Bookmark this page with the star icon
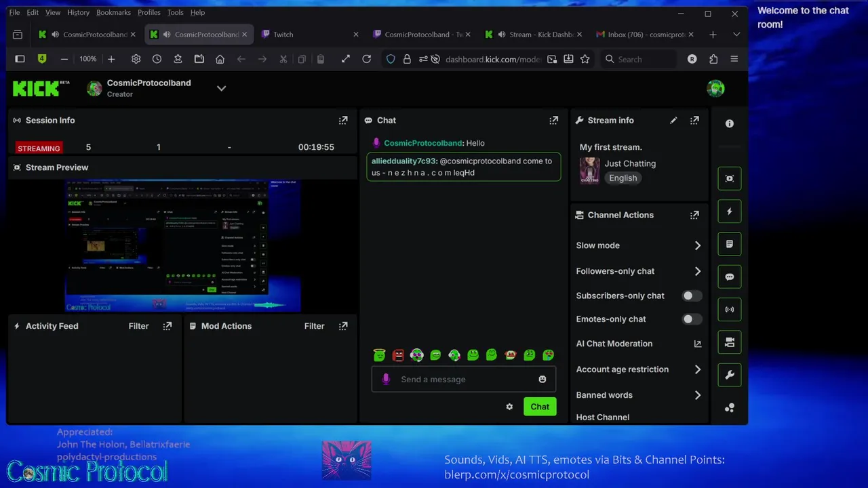 585,59
